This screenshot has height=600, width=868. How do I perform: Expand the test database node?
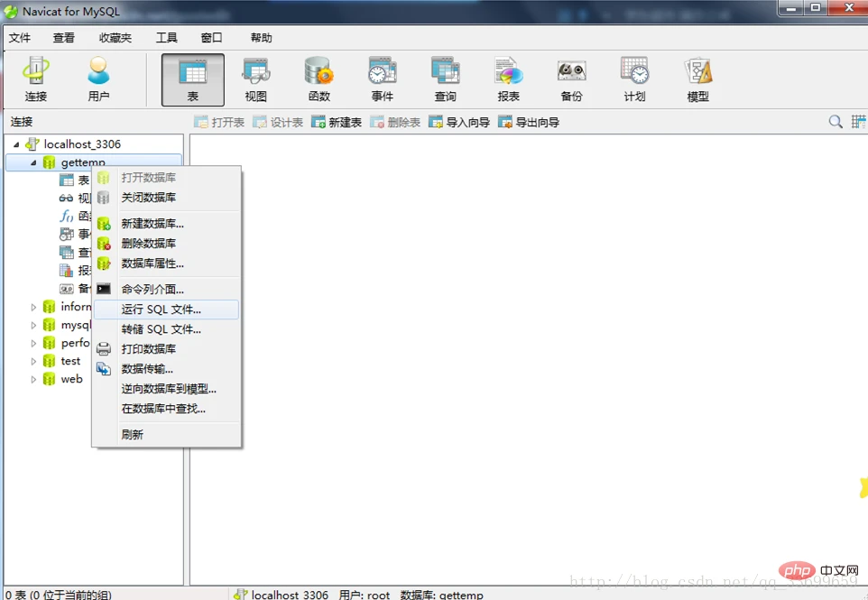point(33,362)
